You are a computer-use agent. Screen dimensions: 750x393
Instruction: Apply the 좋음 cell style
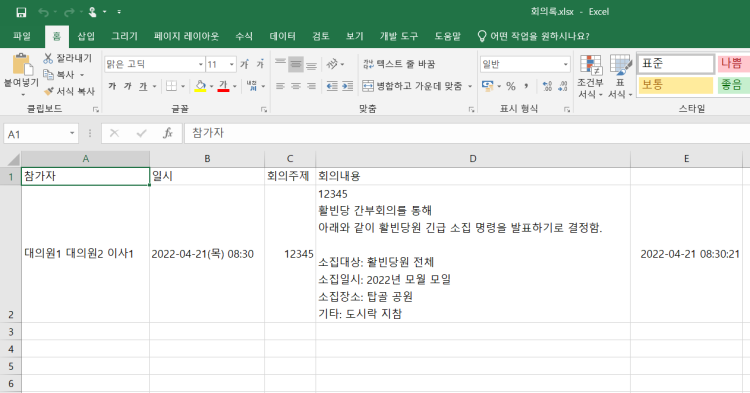(734, 85)
